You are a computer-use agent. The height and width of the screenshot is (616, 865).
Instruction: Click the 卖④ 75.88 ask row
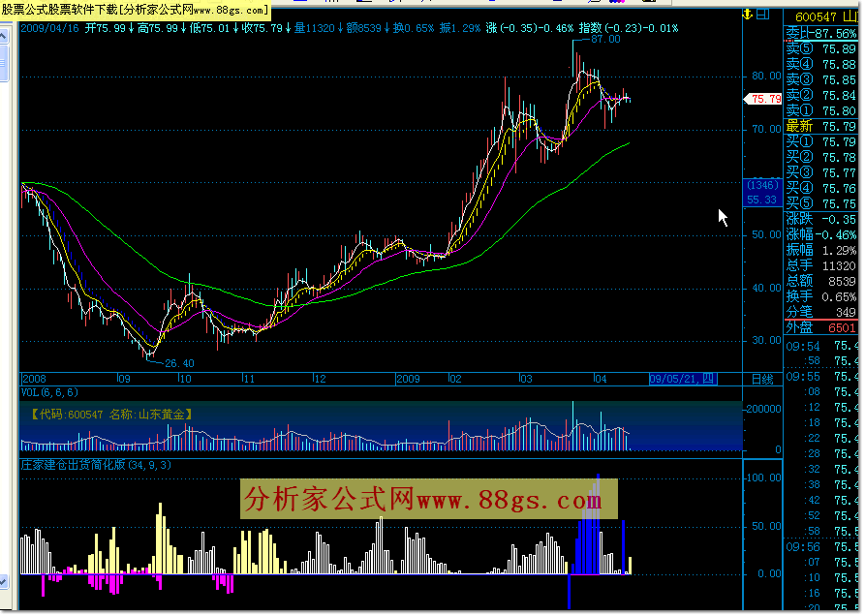pyautogui.click(x=820, y=65)
